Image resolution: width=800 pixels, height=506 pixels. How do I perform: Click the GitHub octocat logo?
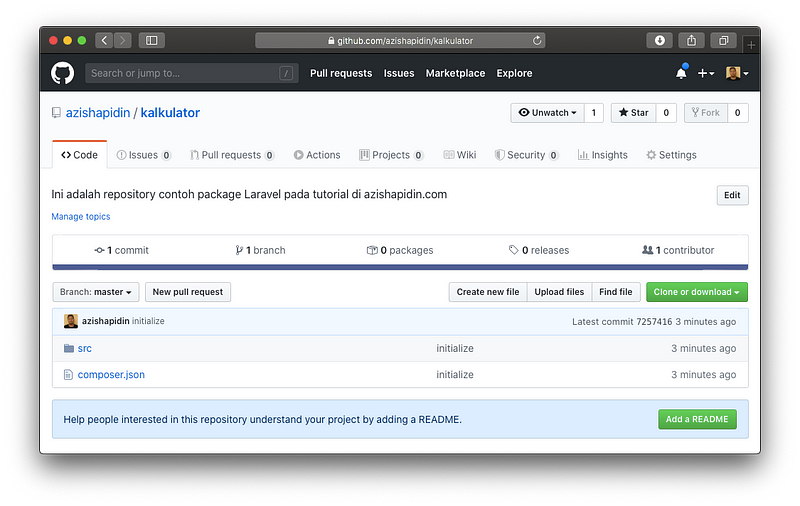tap(63, 73)
